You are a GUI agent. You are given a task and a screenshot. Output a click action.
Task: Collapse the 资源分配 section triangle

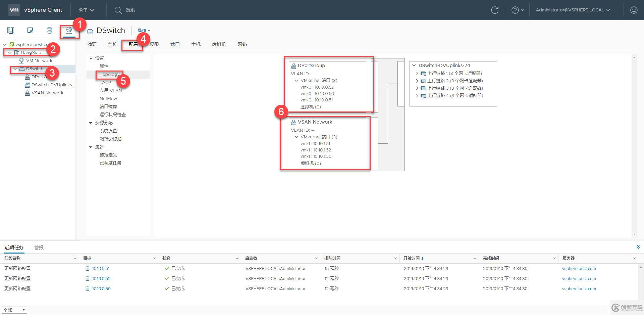tap(91, 123)
